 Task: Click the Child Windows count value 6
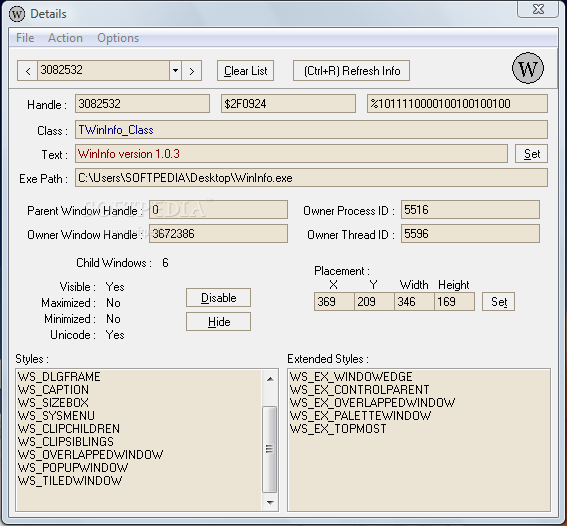tap(165, 263)
